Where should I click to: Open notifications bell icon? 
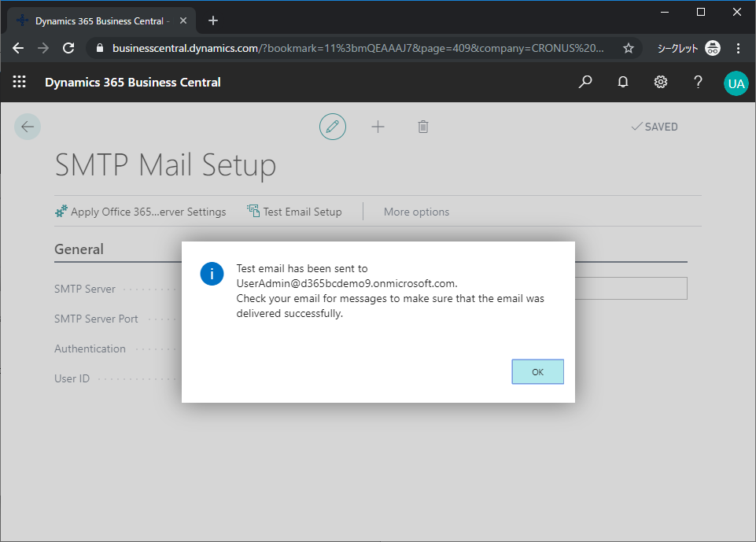tap(623, 82)
